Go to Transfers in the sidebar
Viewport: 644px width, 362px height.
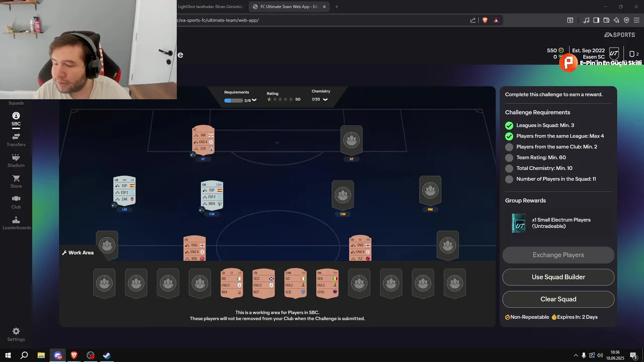[16, 140]
